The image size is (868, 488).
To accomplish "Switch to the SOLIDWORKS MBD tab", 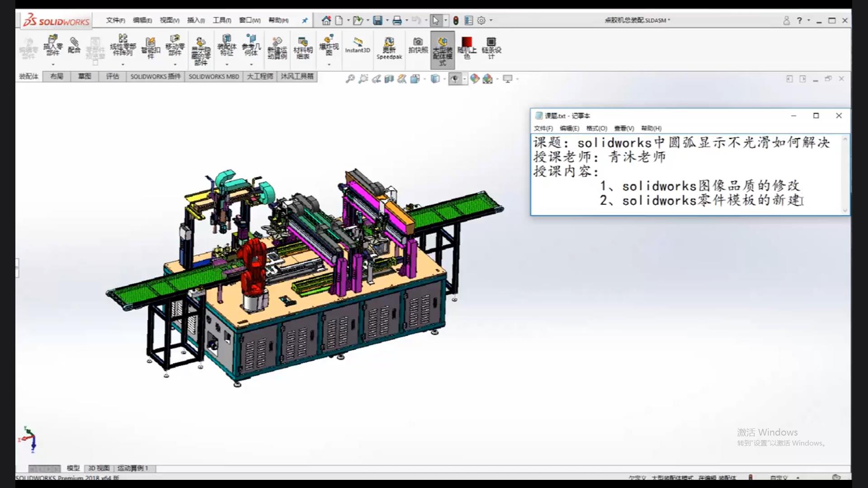I will [x=214, y=76].
